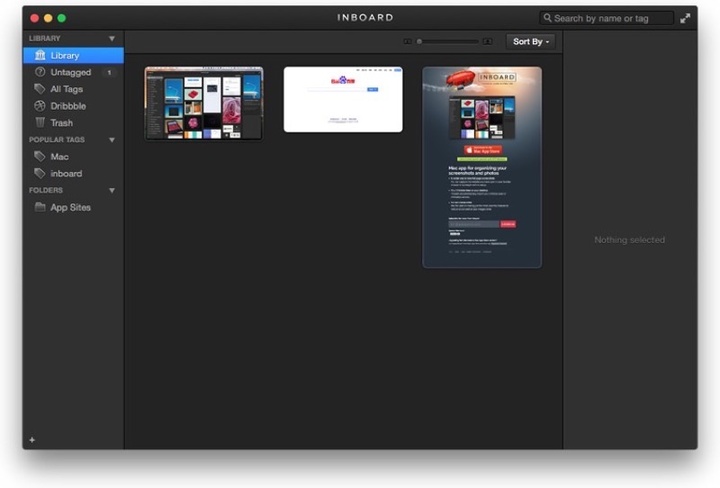The height and width of the screenshot is (488, 720).
Task: Open the Library section in sidebar
Action: tap(64, 56)
